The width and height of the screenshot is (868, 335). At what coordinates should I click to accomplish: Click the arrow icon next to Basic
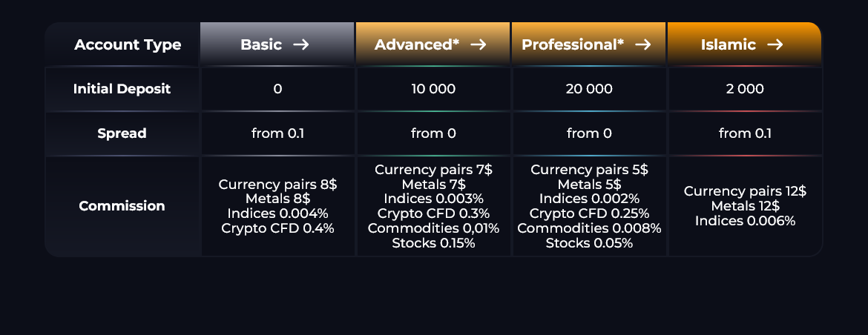pos(300,45)
